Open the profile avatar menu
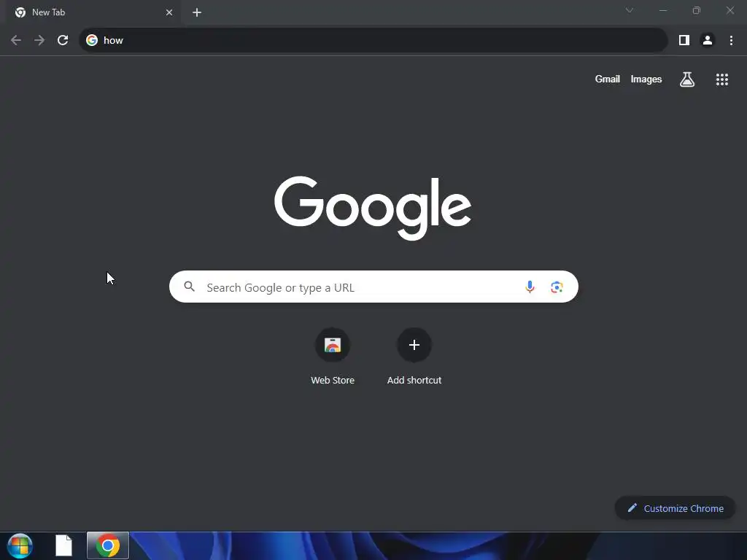This screenshot has width=747, height=560. pyautogui.click(x=708, y=41)
